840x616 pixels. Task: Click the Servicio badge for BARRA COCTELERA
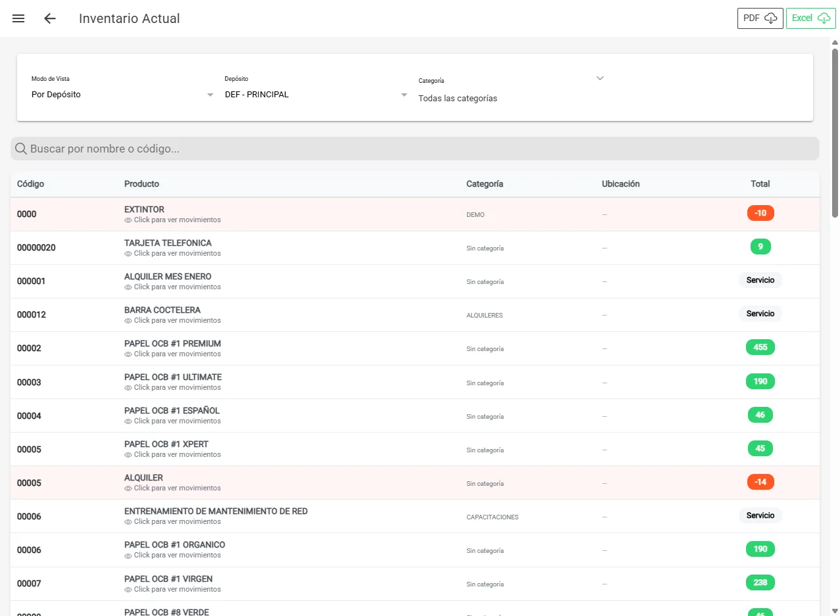(760, 314)
